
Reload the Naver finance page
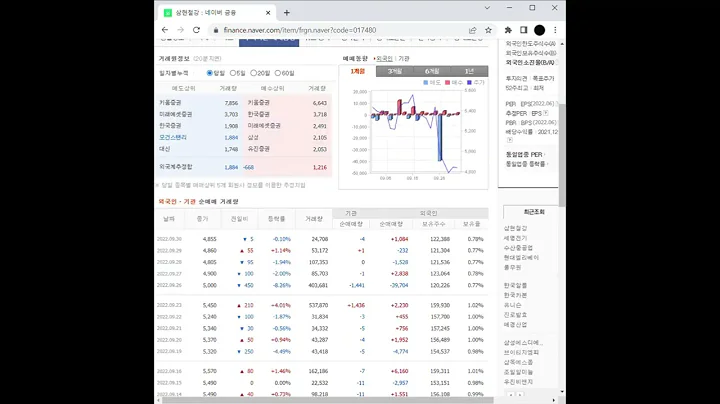pyautogui.click(x=196, y=30)
